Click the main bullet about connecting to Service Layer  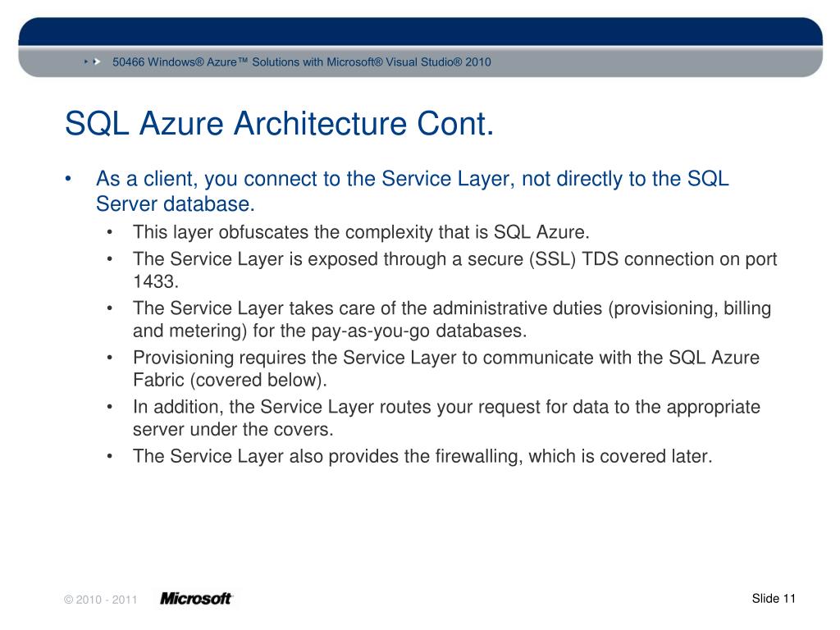pyautogui.click(x=413, y=191)
